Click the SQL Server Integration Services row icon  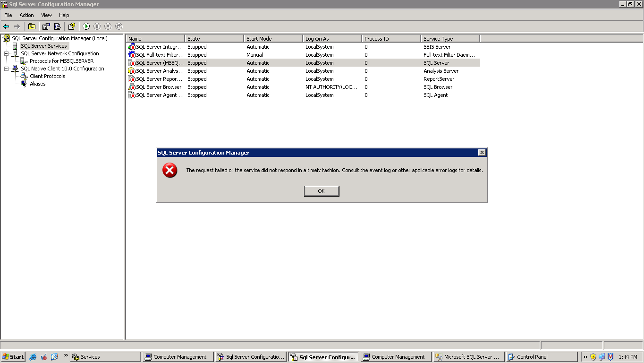point(132,47)
